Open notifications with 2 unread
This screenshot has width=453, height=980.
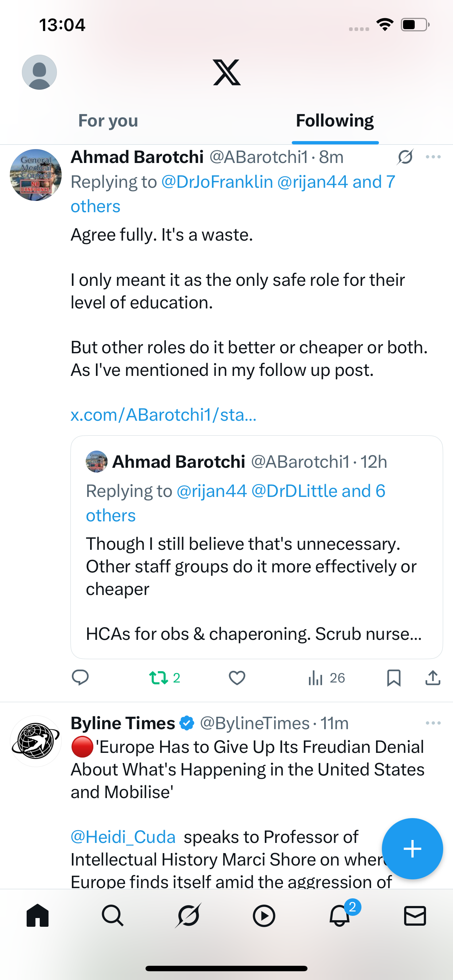point(340,916)
